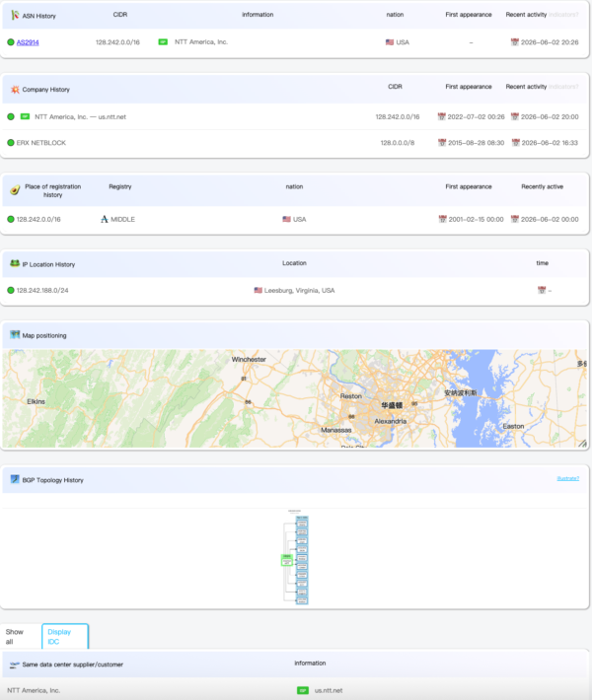Image resolution: width=592 pixels, height=700 pixels.
Task: Click the calendar icon beside 2026-06-02 16:33
Action: pyautogui.click(x=516, y=143)
